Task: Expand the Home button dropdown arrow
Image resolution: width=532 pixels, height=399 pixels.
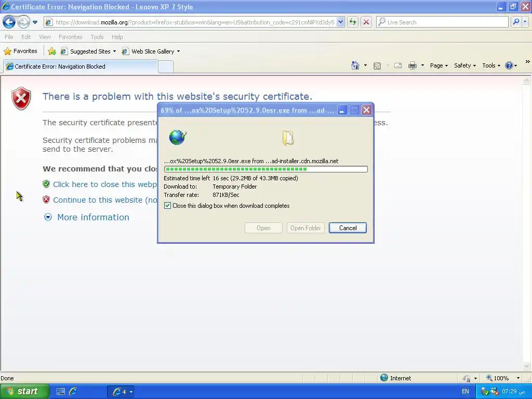Action: point(365,65)
